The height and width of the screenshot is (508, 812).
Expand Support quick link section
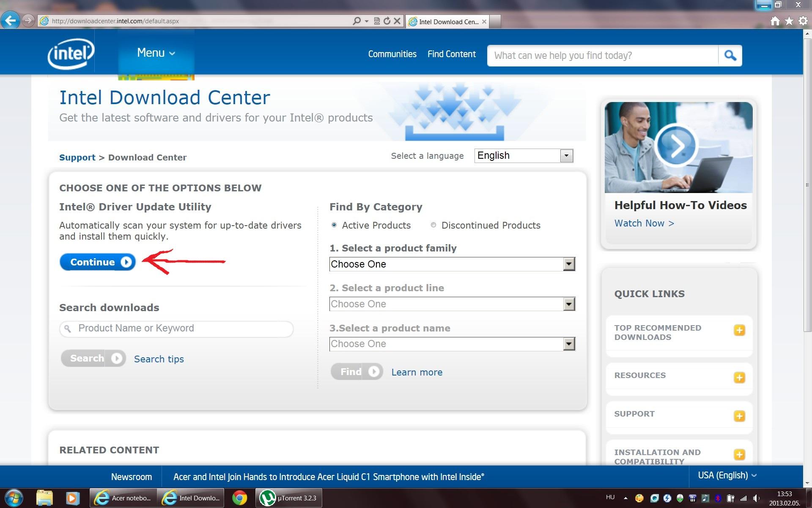(739, 416)
